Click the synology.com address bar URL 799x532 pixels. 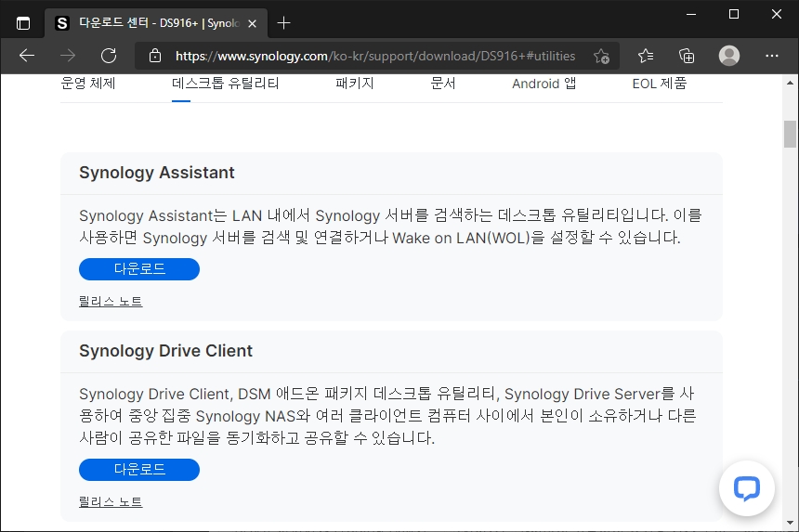375,56
